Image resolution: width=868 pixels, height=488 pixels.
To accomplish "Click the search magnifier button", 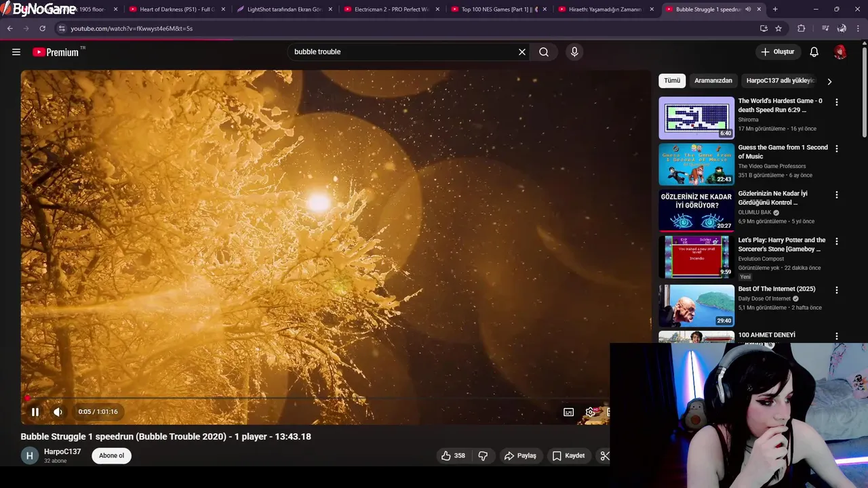I will tap(544, 52).
